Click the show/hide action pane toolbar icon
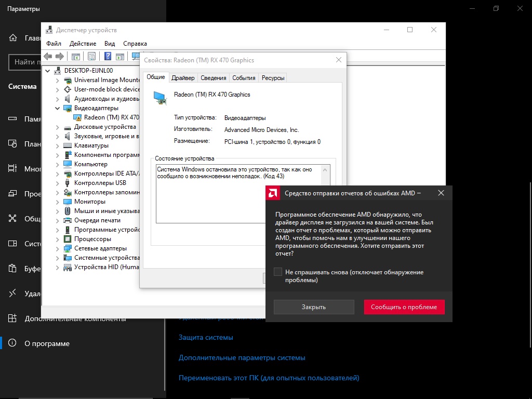This screenshot has width=532, height=399. tap(120, 56)
